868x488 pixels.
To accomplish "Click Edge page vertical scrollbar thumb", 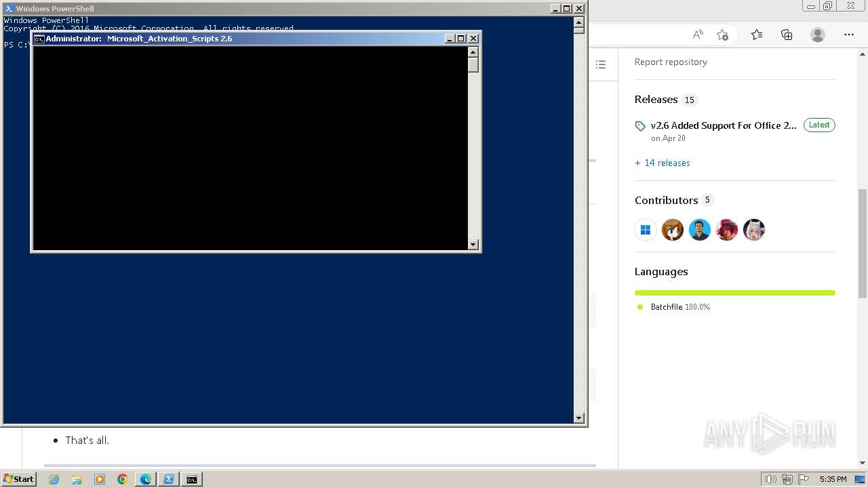I will click(x=862, y=243).
